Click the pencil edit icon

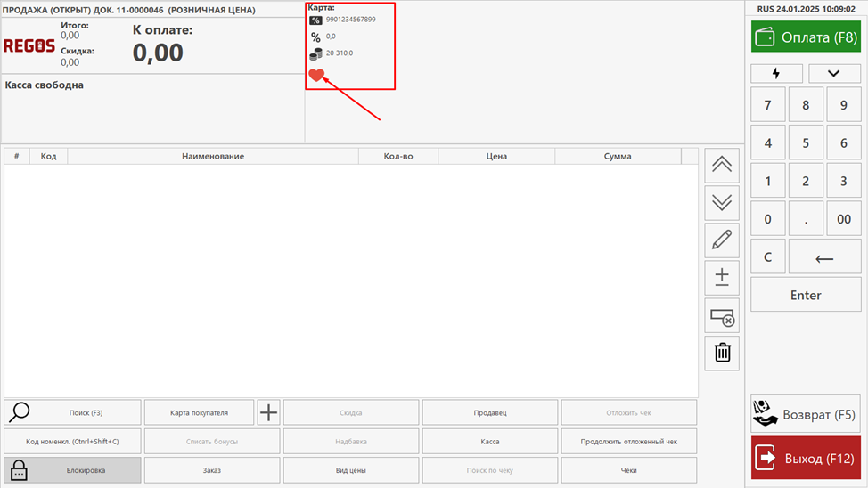point(722,240)
